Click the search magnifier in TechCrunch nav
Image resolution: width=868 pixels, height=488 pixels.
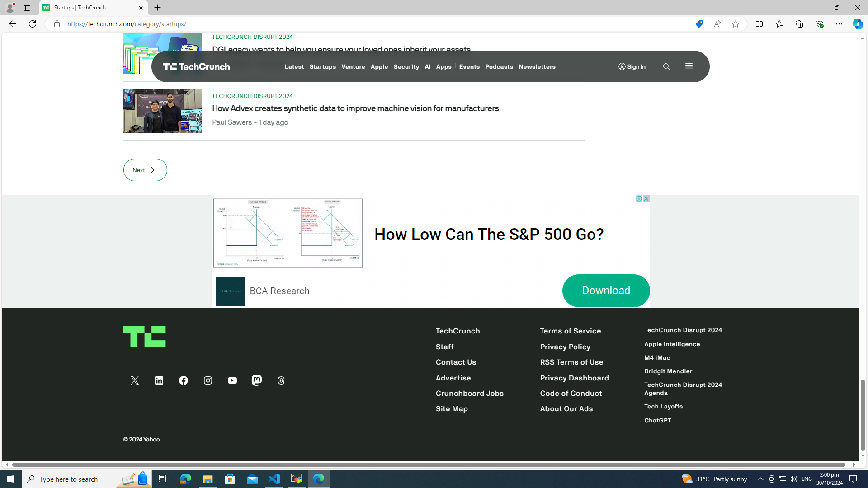tap(666, 66)
